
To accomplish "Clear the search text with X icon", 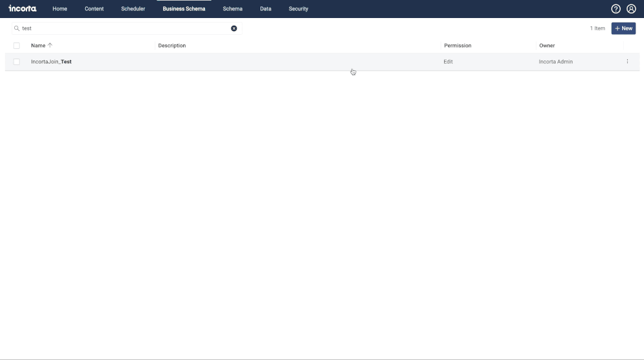I will pyautogui.click(x=234, y=28).
